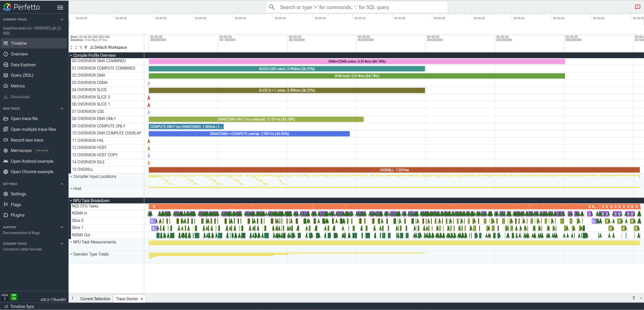Image resolution: width=644 pixels, height=310 pixels.
Task: Open the Timeline view
Action: pos(34,43)
